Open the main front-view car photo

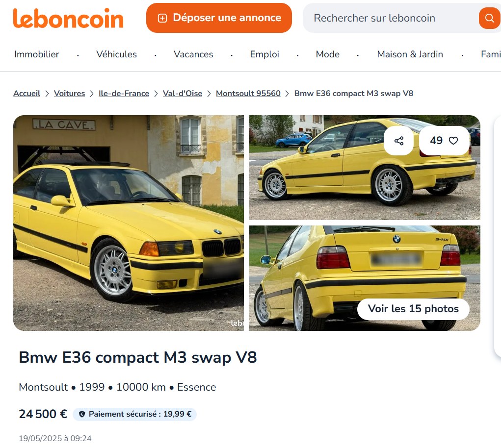[129, 223]
